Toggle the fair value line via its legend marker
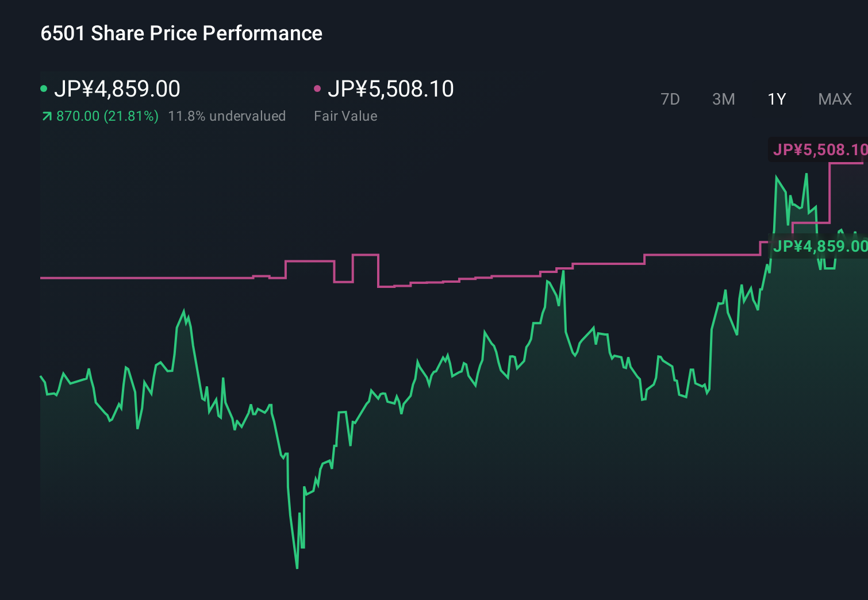 (x=317, y=87)
